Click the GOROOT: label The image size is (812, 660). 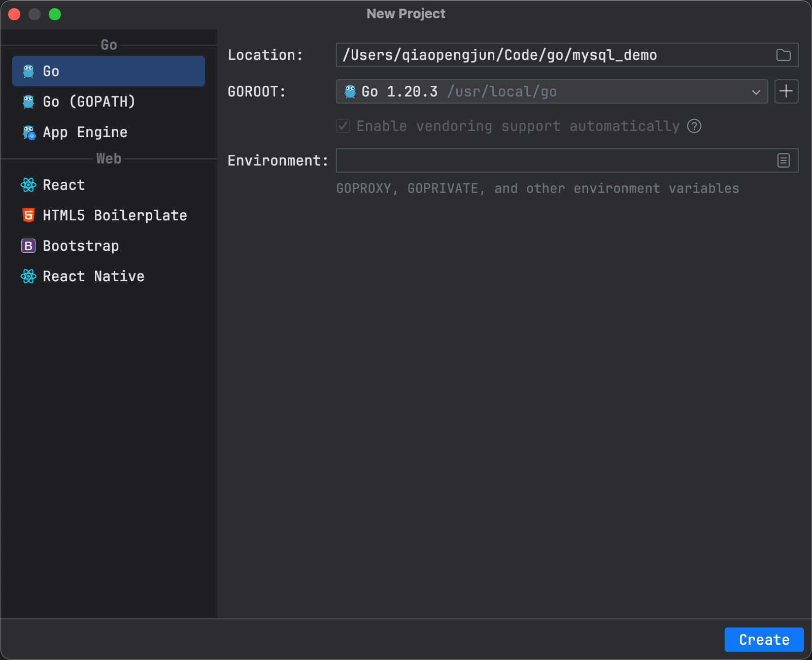pyautogui.click(x=257, y=91)
